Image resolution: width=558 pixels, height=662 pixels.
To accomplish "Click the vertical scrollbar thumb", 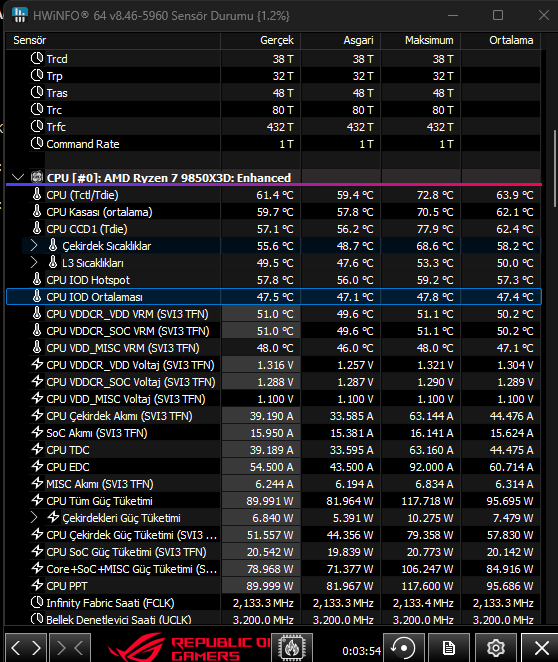I will (x=555, y=168).
